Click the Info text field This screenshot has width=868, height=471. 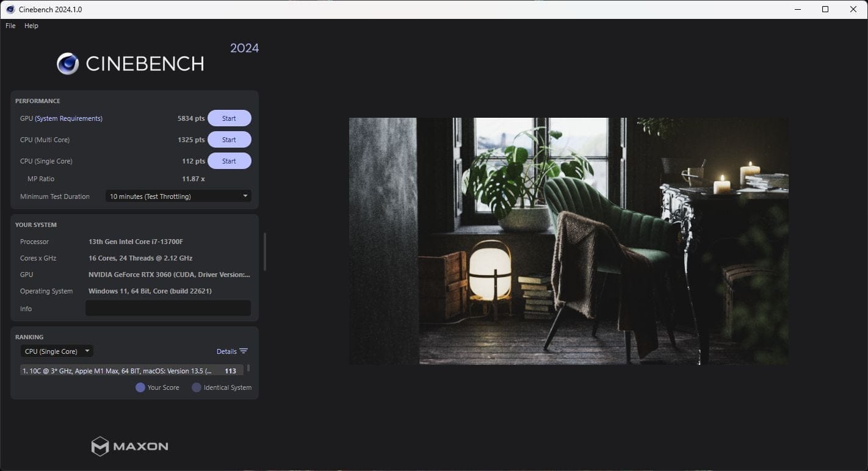pyautogui.click(x=168, y=308)
